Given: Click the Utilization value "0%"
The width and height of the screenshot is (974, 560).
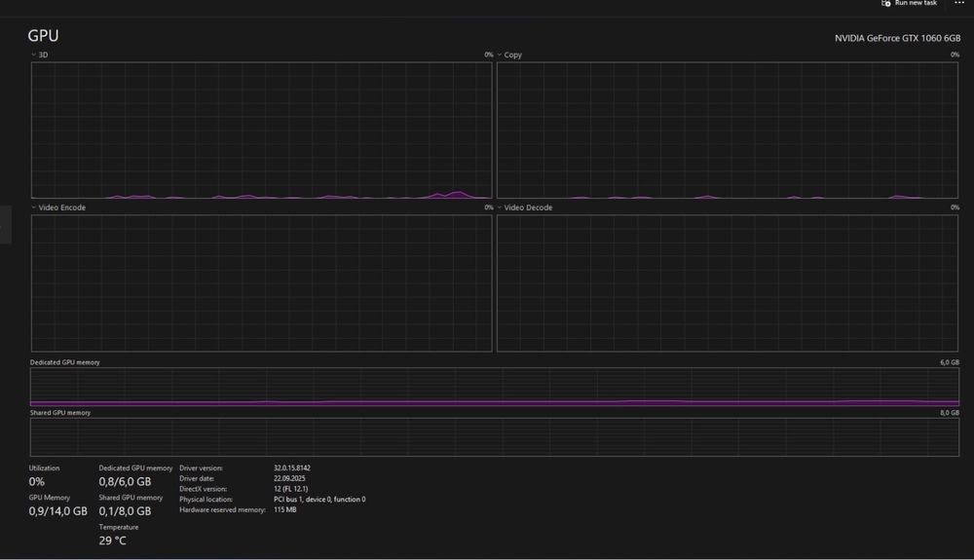Looking at the screenshot, I should (x=37, y=482).
